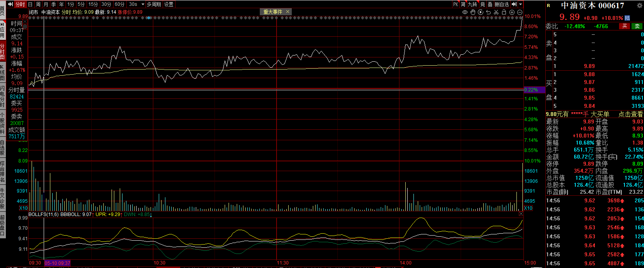Click left X10 volume scale toggle
644x268 pixels.
click(23, 208)
